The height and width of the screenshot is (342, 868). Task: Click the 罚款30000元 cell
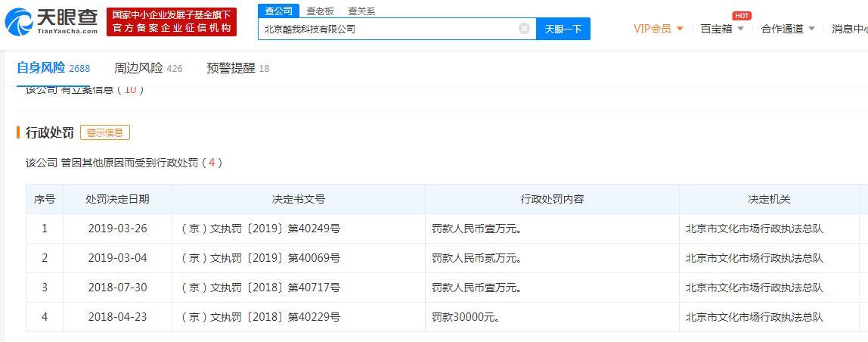coord(552,317)
